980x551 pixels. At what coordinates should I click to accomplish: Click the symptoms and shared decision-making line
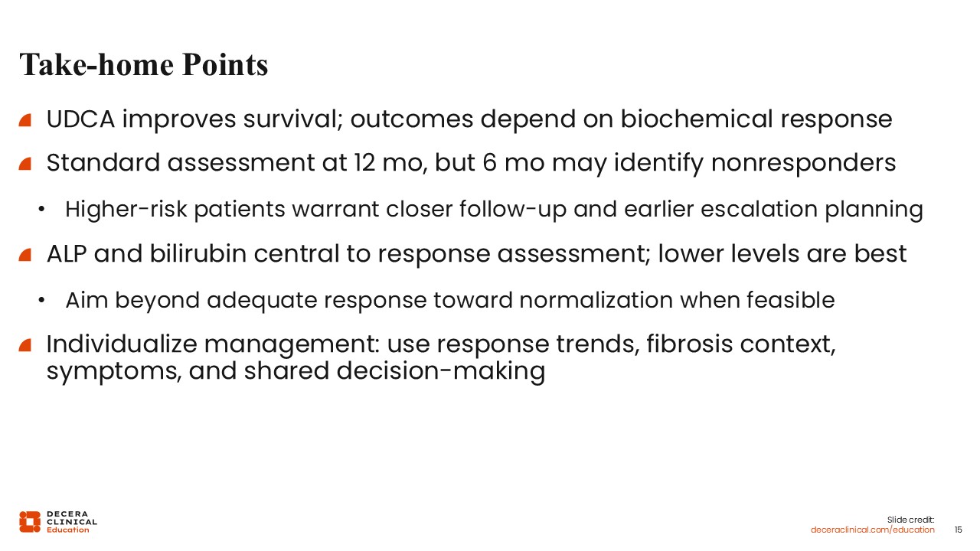296,372
